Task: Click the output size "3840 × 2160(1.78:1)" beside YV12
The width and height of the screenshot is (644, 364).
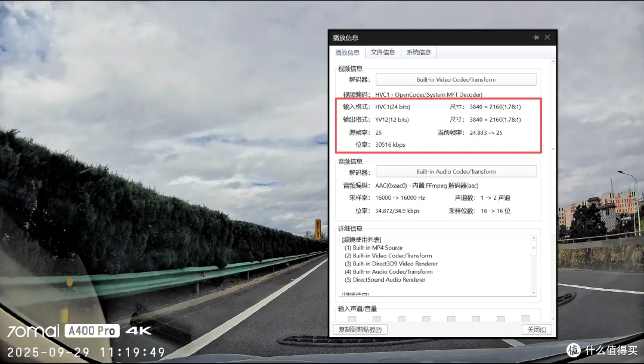Action: point(495,119)
